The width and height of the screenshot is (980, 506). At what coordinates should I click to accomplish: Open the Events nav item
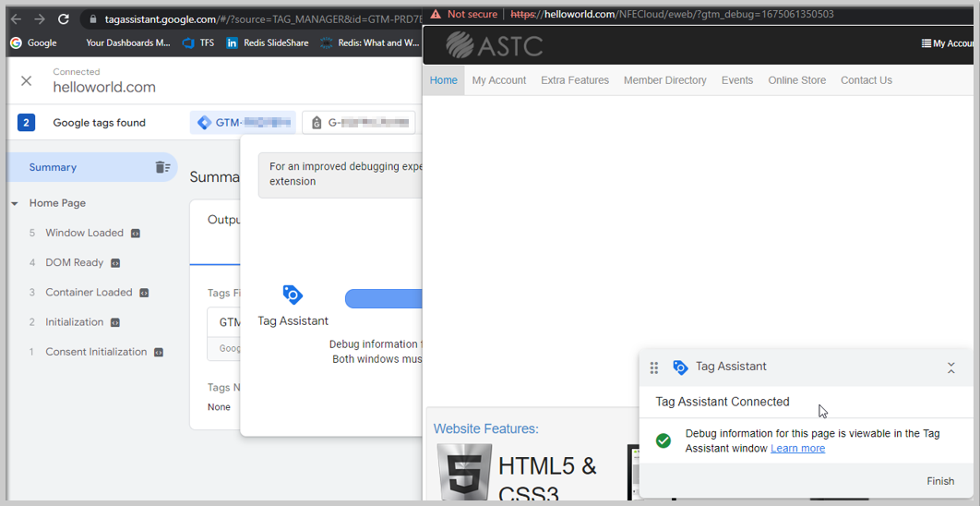pyautogui.click(x=737, y=80)
